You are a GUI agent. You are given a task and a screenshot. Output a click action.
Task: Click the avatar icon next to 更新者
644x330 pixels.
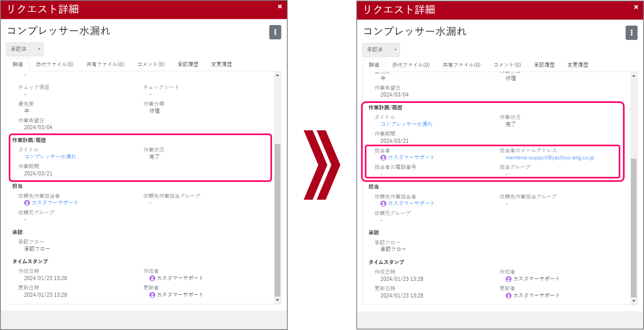pos(152,295)
